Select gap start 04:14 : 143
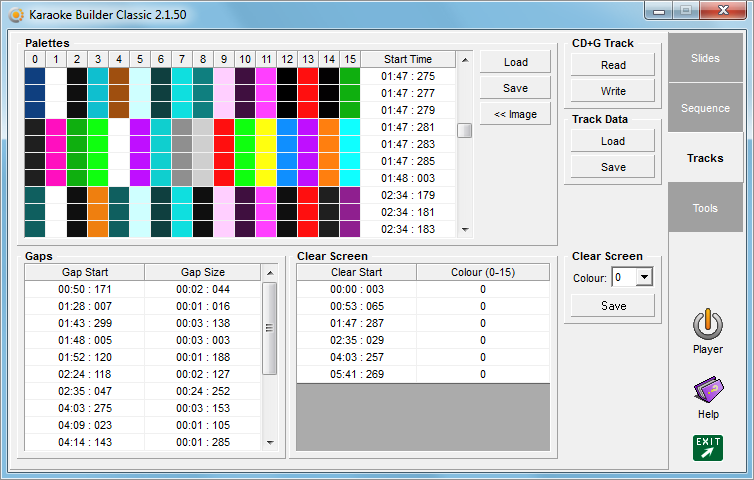Viewport: 754px width, 480px height. pyautogui.click(x=85, y=442)
